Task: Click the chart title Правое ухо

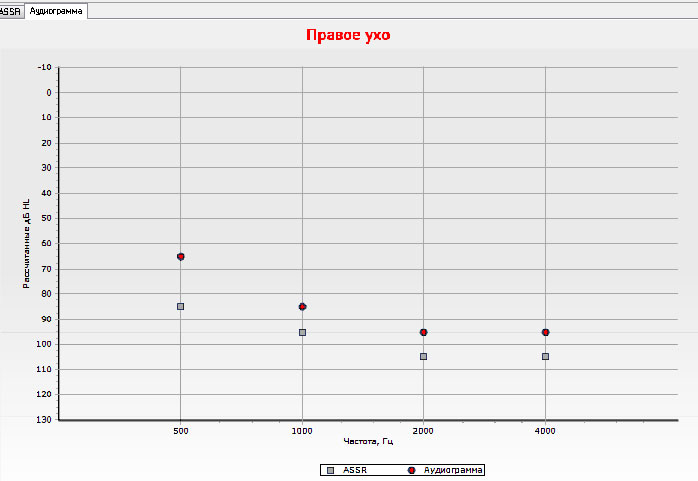Action: pyautogui.click(x=348, y=35)
